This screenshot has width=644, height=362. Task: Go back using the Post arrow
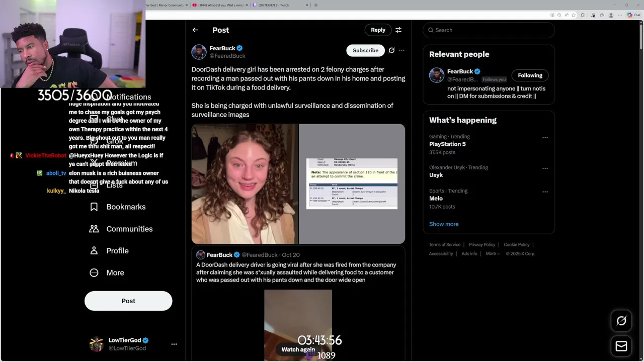pos(195,30)
